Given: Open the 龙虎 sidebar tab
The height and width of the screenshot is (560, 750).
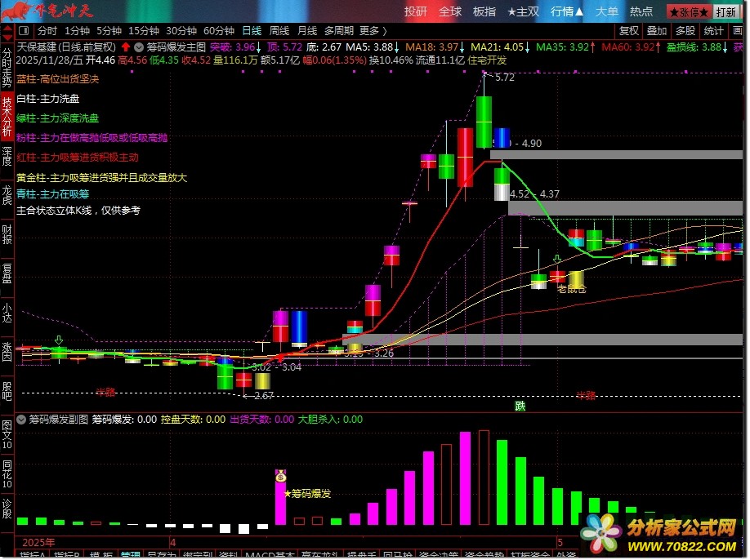Looking at the screenshot, I should click(x=7, y=195).
